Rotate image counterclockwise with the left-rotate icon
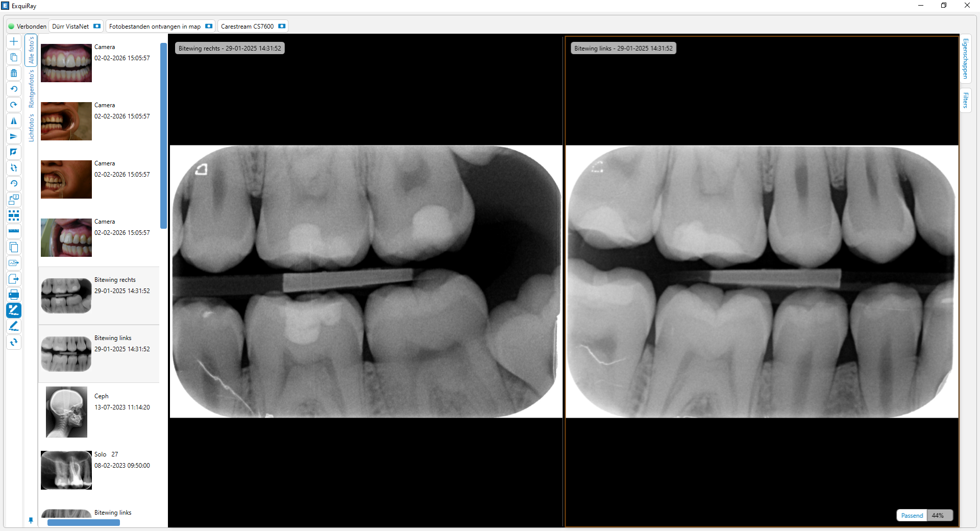This screenshot has height=531, width=980. click(14, 89)
